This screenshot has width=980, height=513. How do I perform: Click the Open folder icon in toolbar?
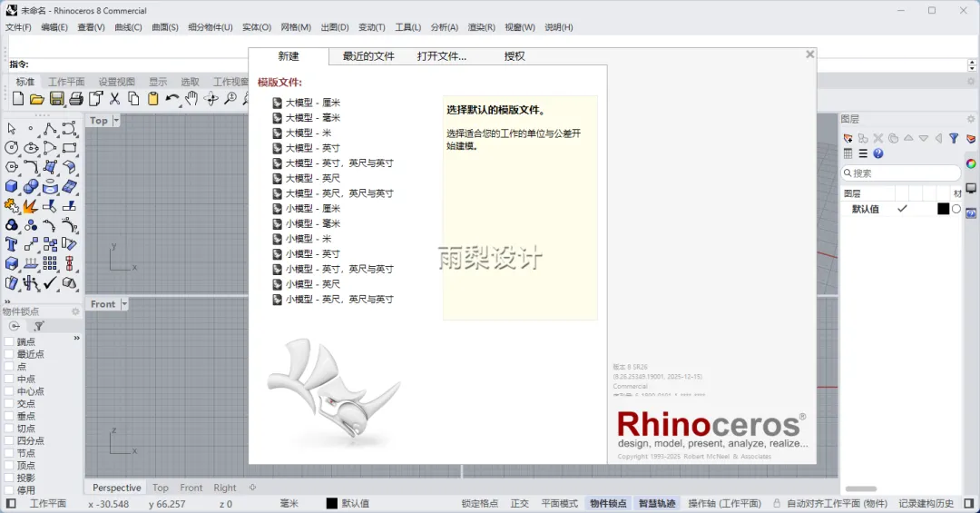pos(37,98)
